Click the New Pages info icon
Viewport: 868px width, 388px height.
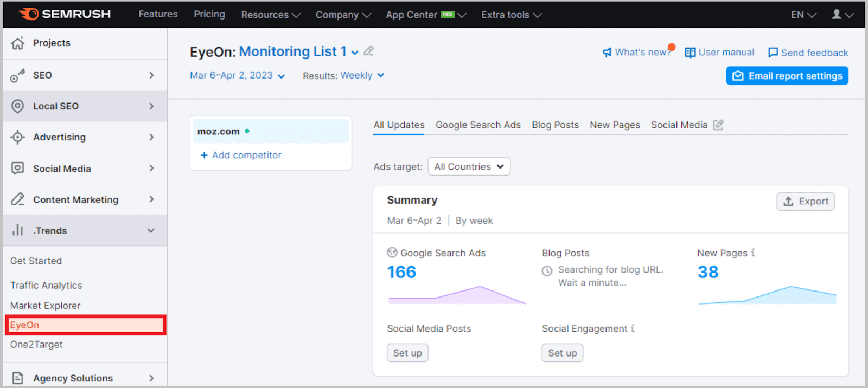pyautogui.click(x=753, y=253)
